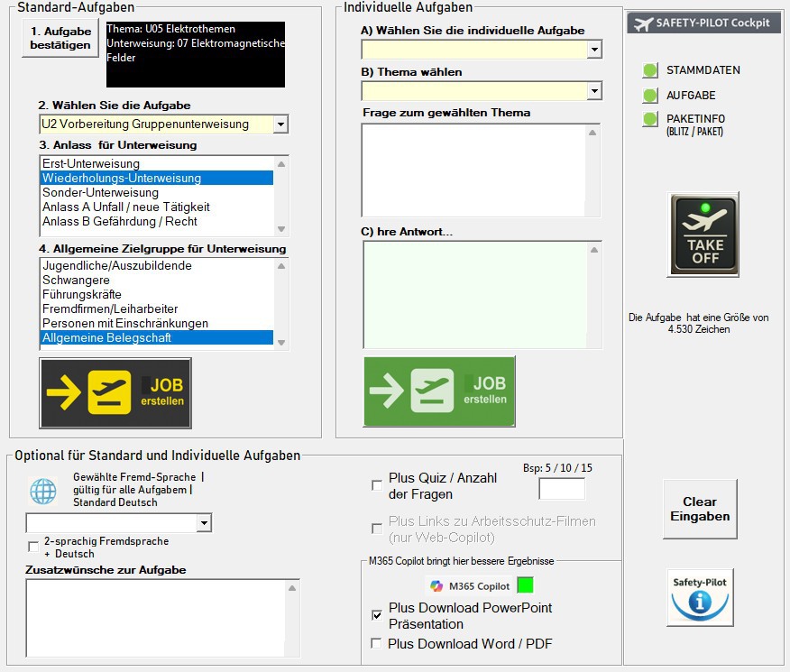Click the green JOB erstellen airplane button

coord(439,391)
